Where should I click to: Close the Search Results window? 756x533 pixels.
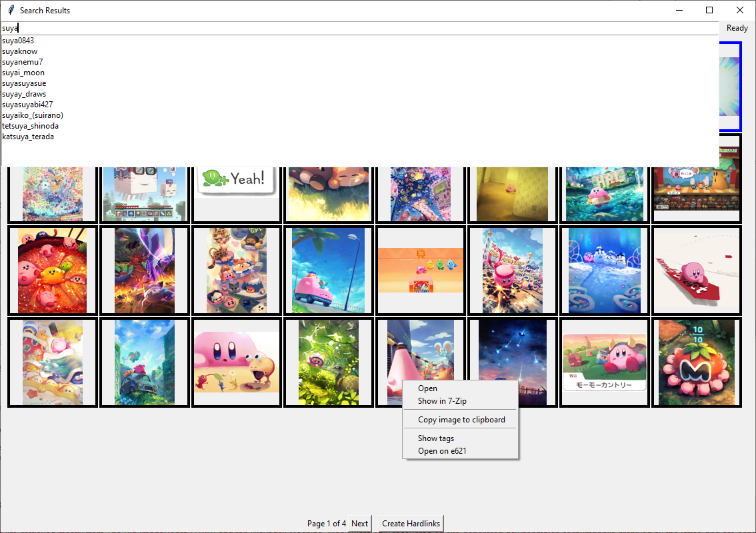coord(739,10)
